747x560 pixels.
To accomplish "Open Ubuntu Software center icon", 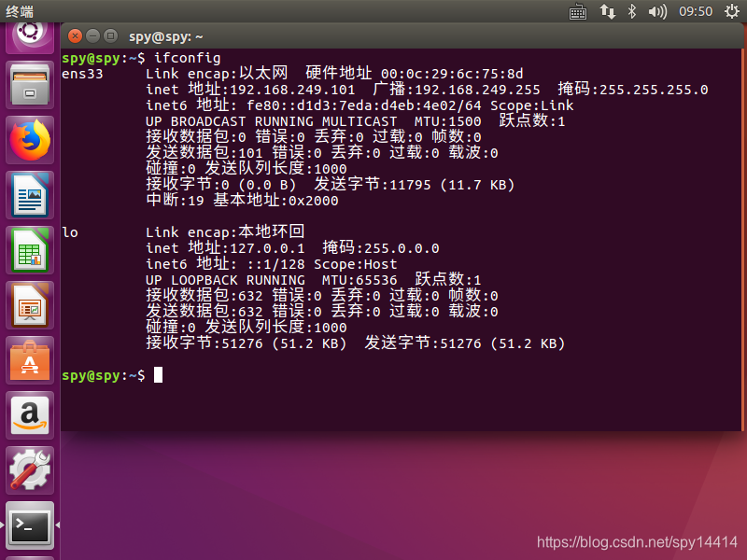I will pos(30,360).
